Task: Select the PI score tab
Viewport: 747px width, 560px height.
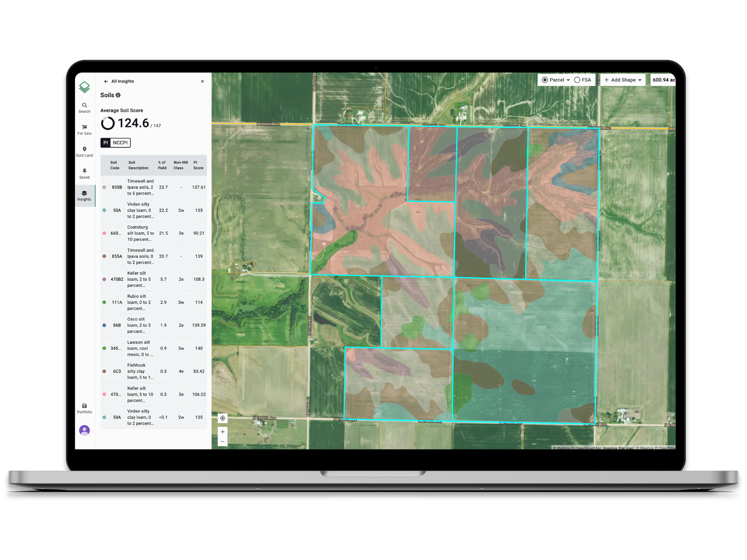Action: (x=106, y=143)
